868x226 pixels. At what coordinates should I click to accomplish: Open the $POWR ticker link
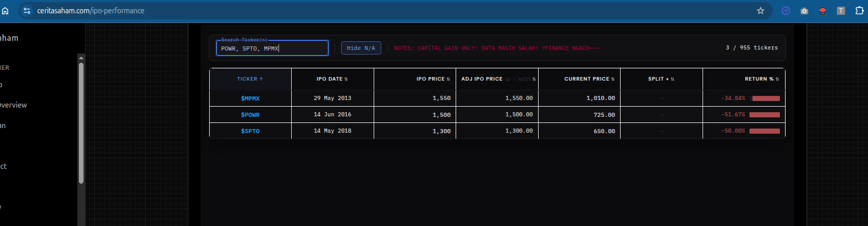250,115
